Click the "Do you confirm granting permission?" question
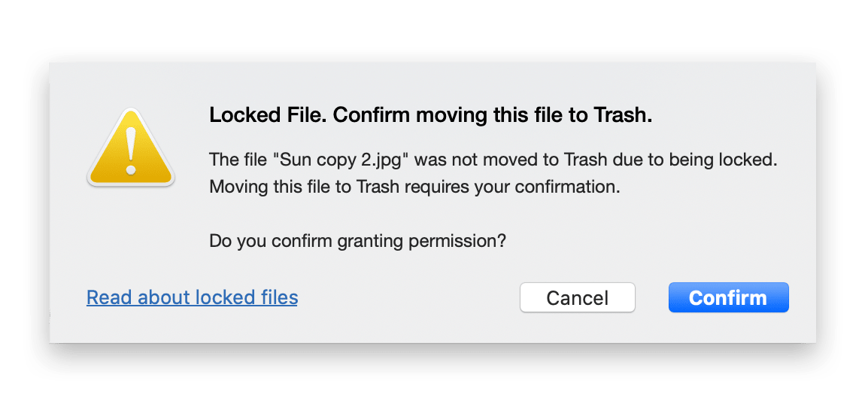 coord(357,242)
